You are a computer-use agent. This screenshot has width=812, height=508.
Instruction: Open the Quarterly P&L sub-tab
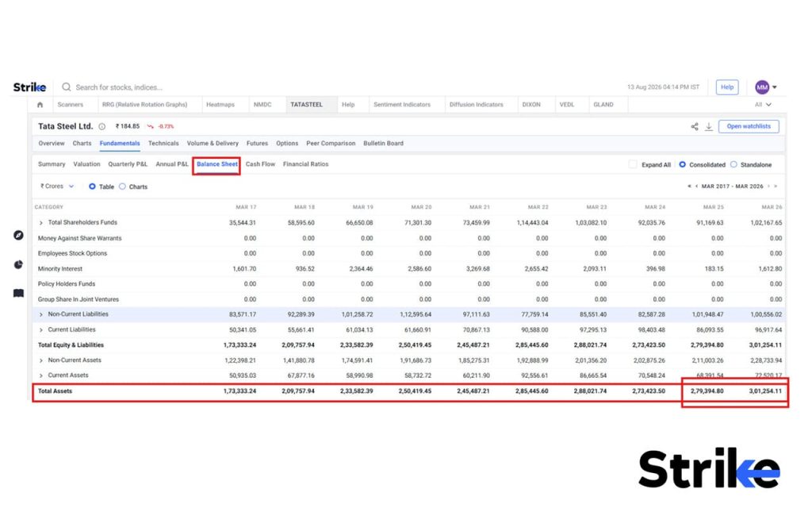click(x=128, y=164)
